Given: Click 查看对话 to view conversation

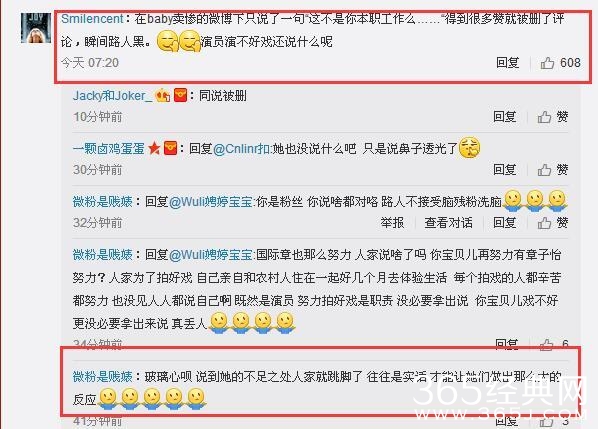Looking at the screenshot, I should coord(448,223).
